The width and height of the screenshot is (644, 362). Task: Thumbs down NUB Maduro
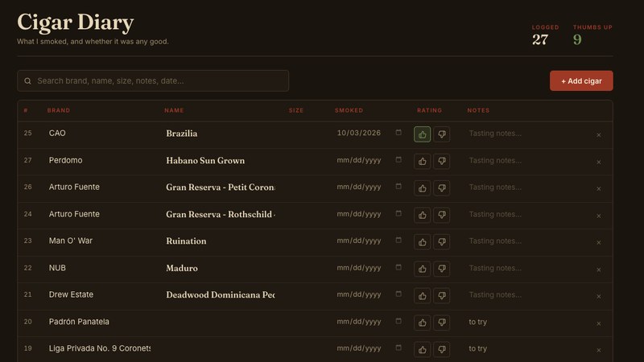click(x=441, y=269)
